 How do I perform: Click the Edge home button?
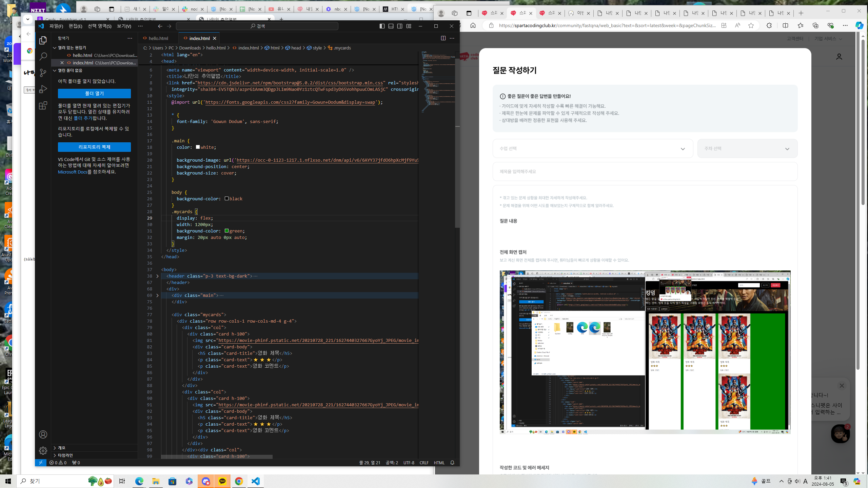tap(473, 25)
